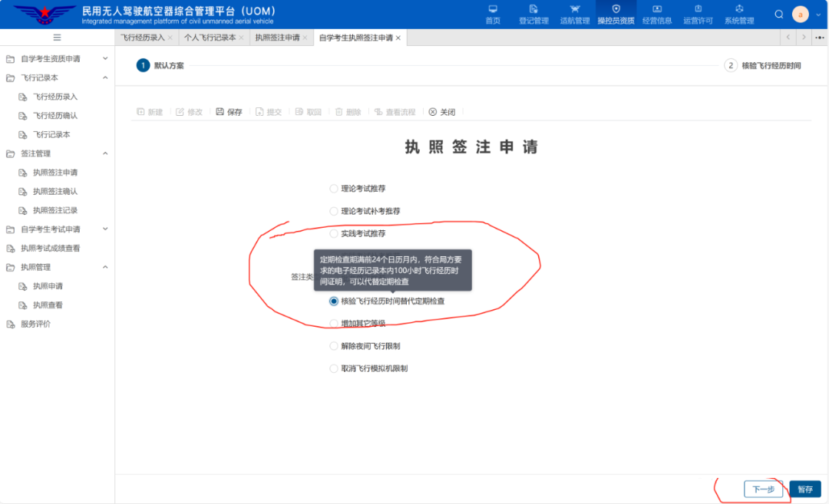
Task: Click the 提交 submit toolbar button
Action: pos(269,112)
